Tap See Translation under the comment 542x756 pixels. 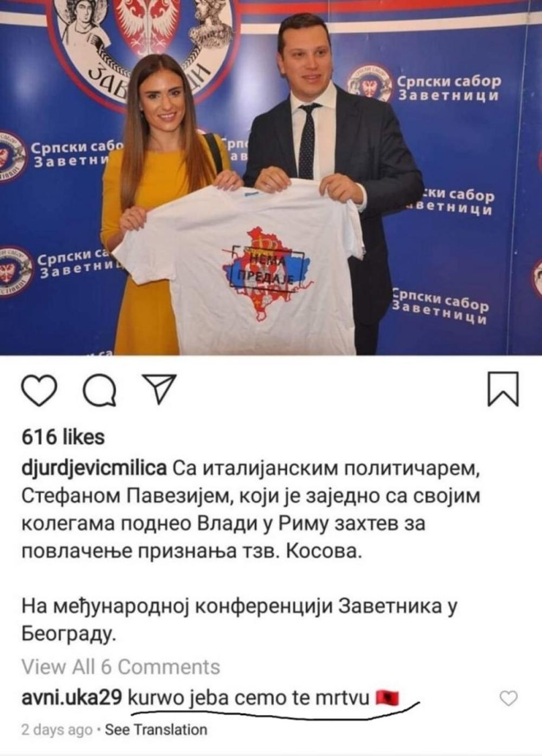click(x=156, y=730)
